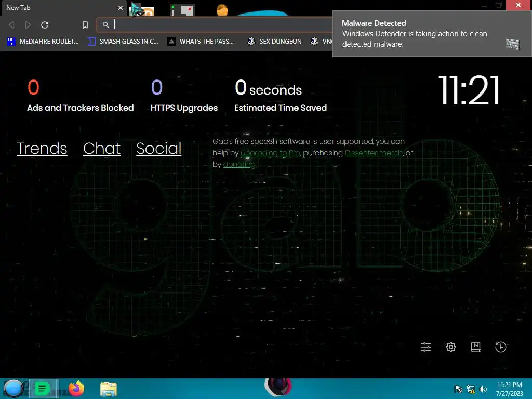Open the green notes app in taskbar
The height and width of the screenshot is (399, 532).
coord(44,389)
